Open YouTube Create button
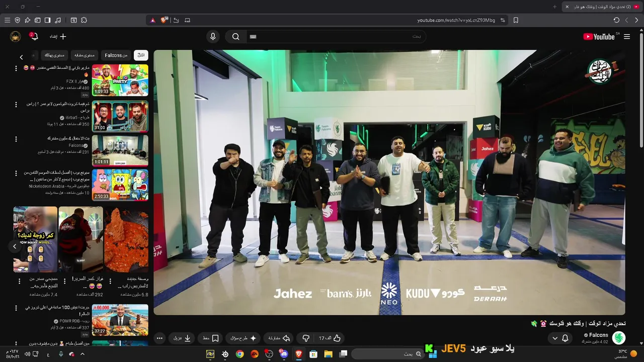 (x=58, y=36)
